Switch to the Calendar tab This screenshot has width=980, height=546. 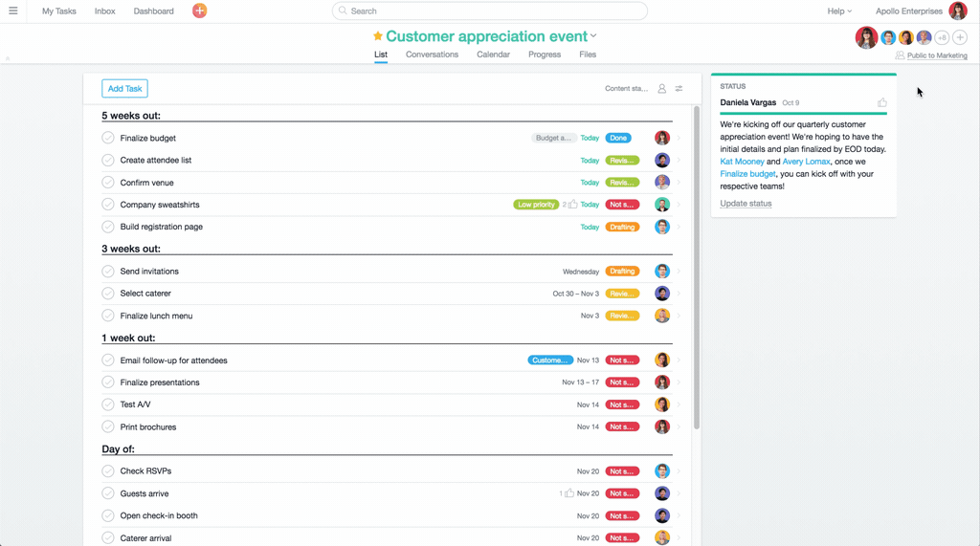pos(493,55)
